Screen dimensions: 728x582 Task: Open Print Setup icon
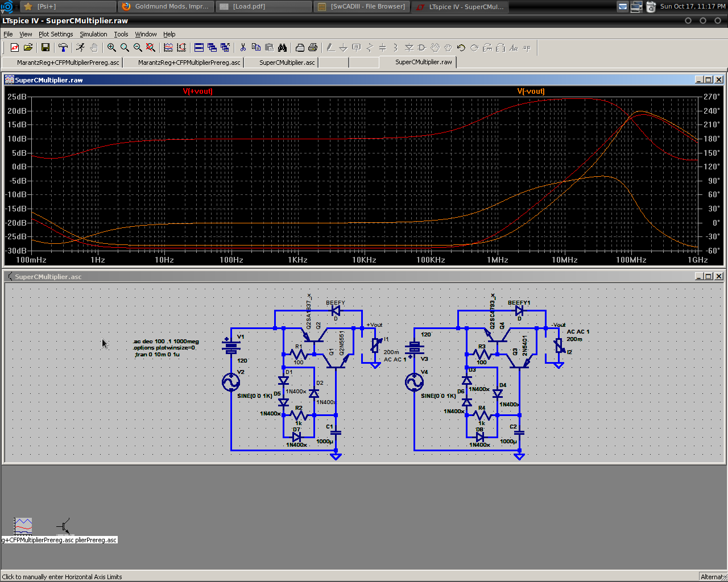pyautogui.click(x=300, y=48)
